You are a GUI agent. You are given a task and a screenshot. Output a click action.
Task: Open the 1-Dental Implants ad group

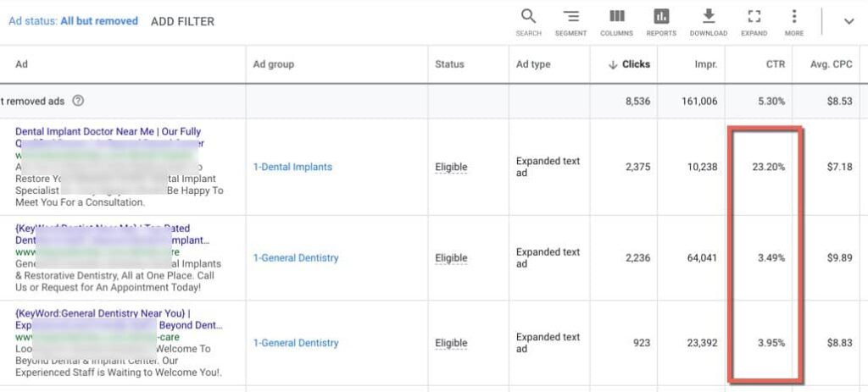292,167
